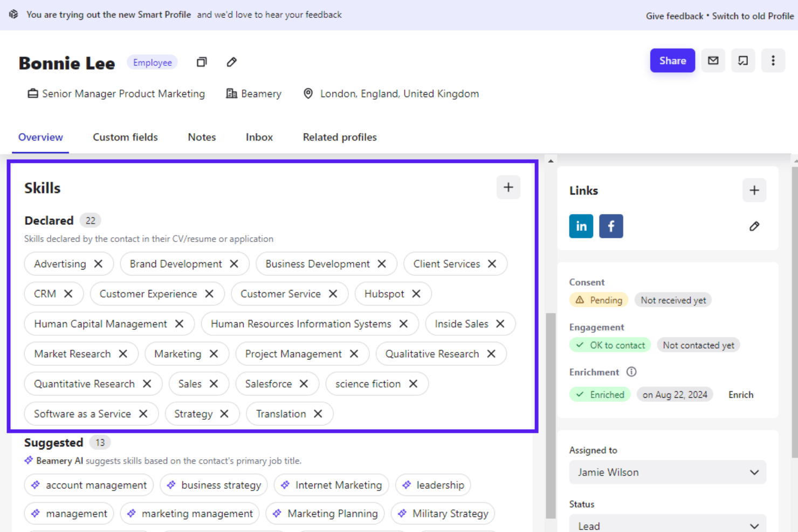Remove the Market Research skill
798x532 pixels.
click(123, 354)
